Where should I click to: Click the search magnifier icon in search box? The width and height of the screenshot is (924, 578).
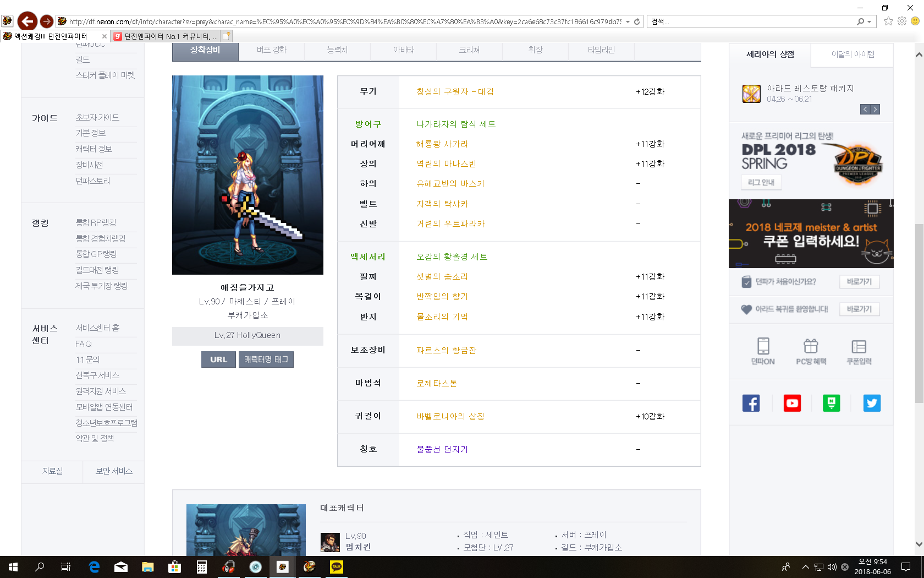click(x=860, y=21)
